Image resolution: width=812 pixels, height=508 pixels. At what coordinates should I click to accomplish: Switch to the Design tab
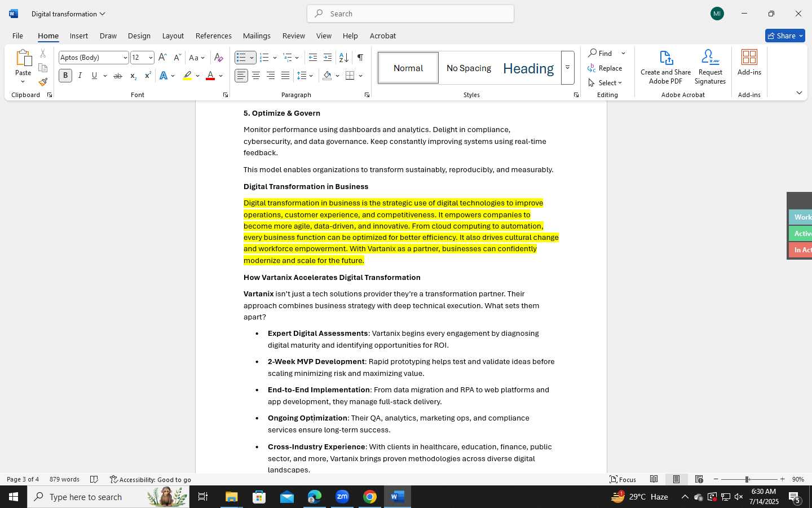(x=139, y=36)
